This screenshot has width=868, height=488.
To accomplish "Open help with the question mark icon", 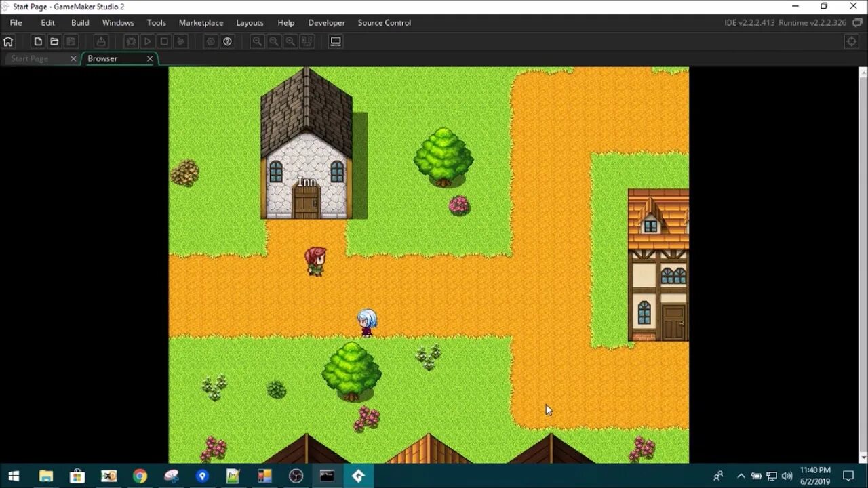I will pos(227,41).
